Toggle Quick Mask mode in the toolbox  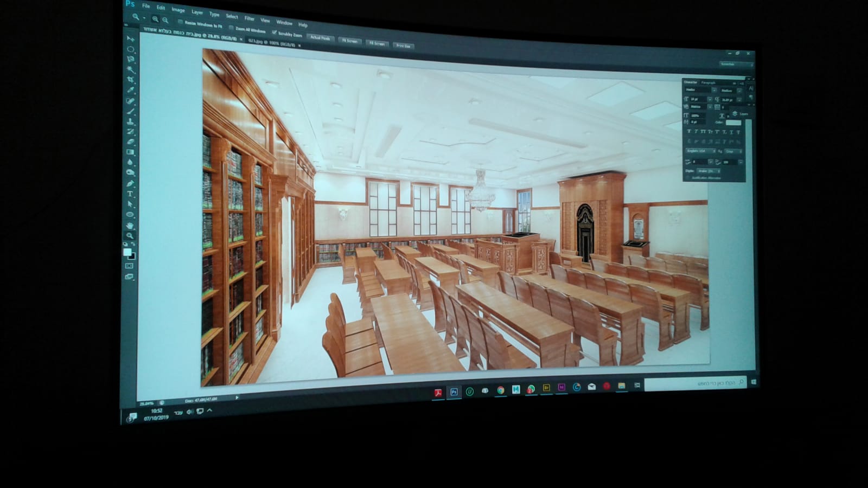tap(129, 266)
